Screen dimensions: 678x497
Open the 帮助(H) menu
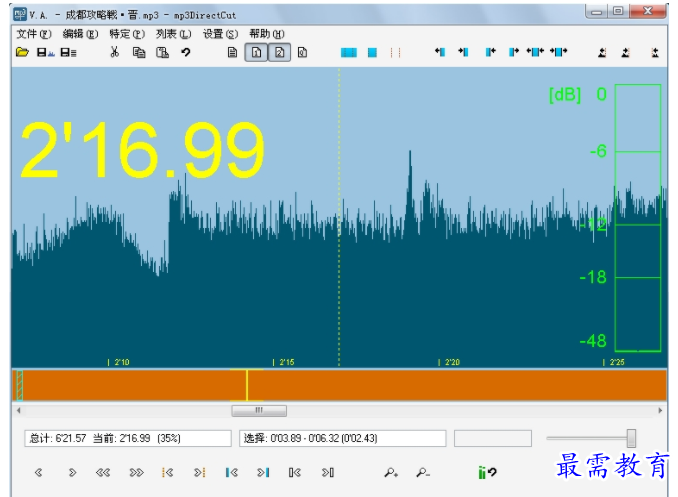click(267, 34)
